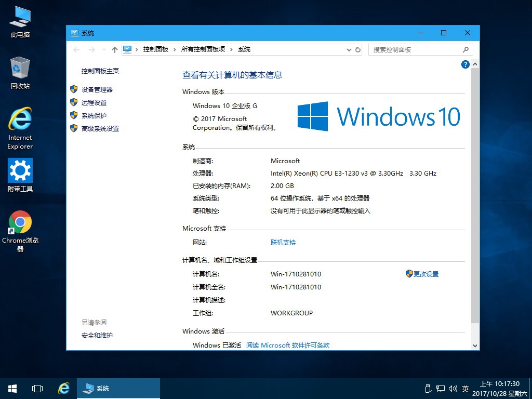Click the vertical scrollbar thumb
This screenshot has width=532, height=399.
(x=475, y=195)
